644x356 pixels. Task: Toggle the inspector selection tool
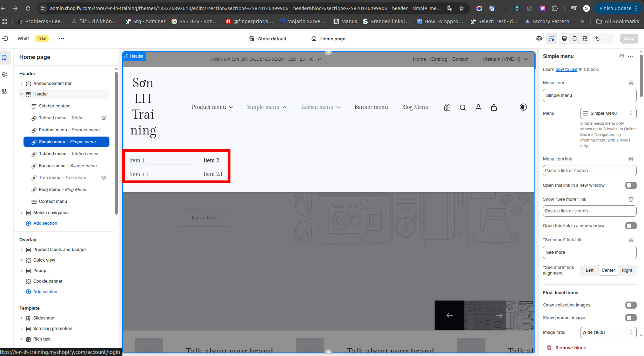[x=552, y=39]
